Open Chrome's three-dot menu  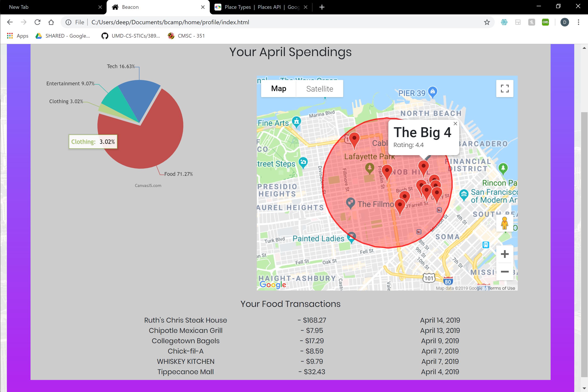point(578,22)
